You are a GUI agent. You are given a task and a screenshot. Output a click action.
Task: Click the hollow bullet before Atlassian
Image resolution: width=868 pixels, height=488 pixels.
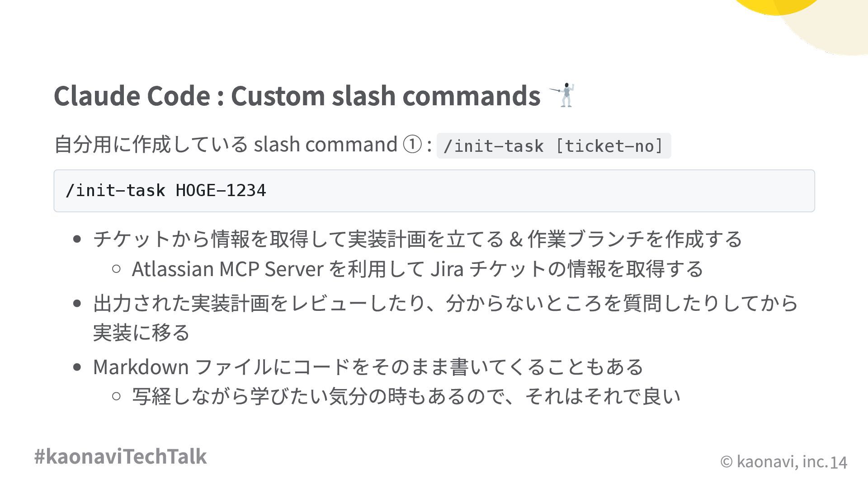(116, 269)
